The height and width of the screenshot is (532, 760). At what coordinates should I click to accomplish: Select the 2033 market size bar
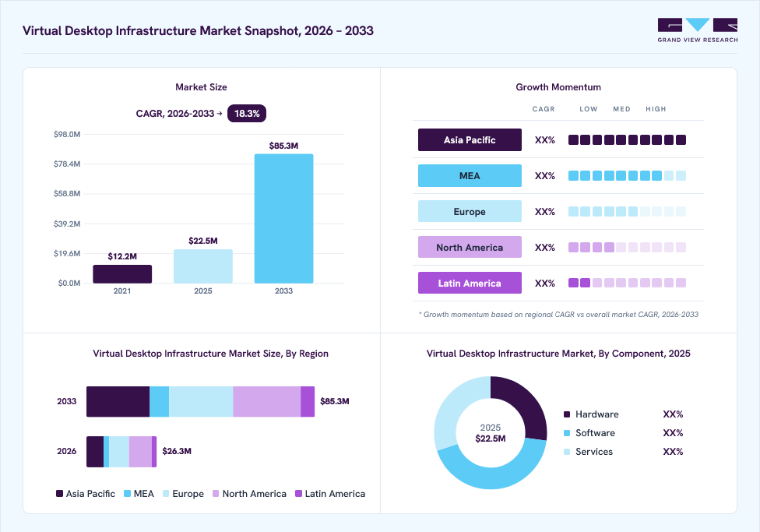point(283,218)
